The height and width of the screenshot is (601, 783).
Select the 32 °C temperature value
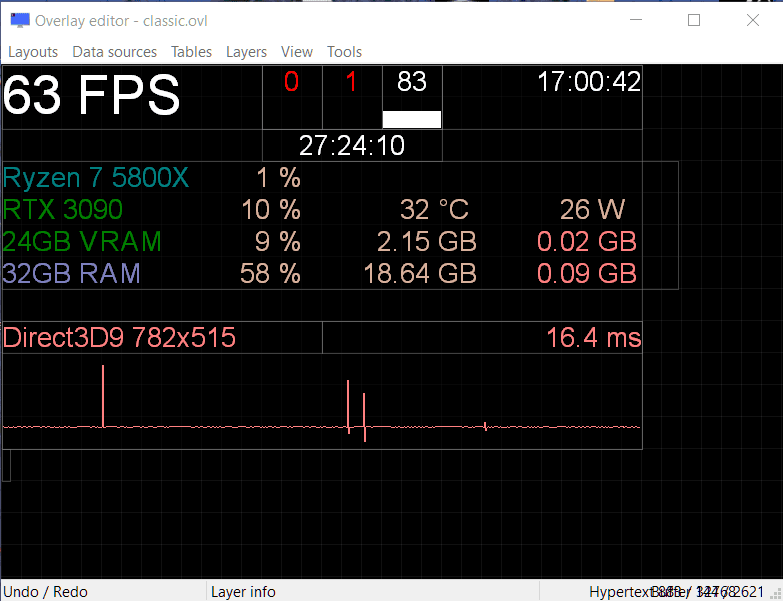(x=434, y=210)
